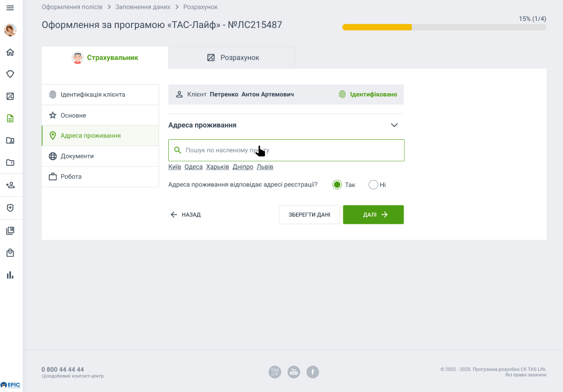Click the yellow progress bar showing 15%

point(376,27)
